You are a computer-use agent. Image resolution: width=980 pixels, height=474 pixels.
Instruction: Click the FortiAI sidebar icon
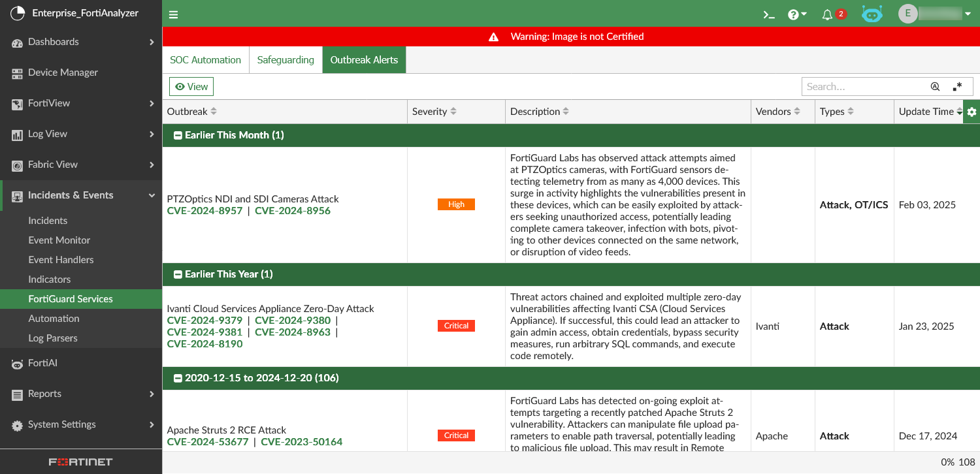coord(18,364)
